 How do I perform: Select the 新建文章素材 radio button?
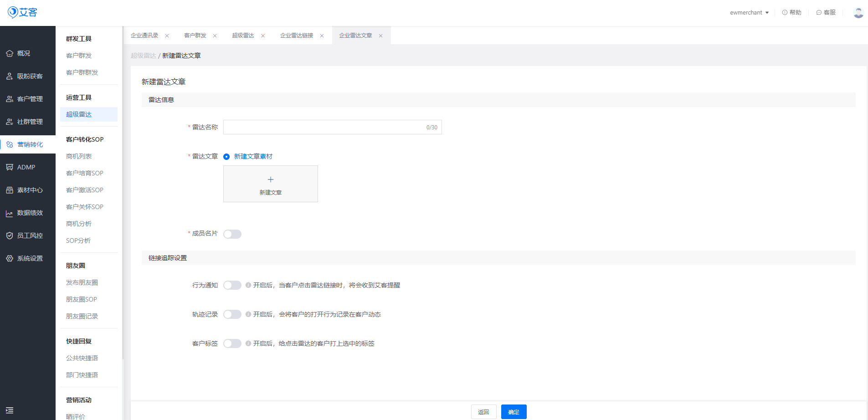(x=226, y=157)
